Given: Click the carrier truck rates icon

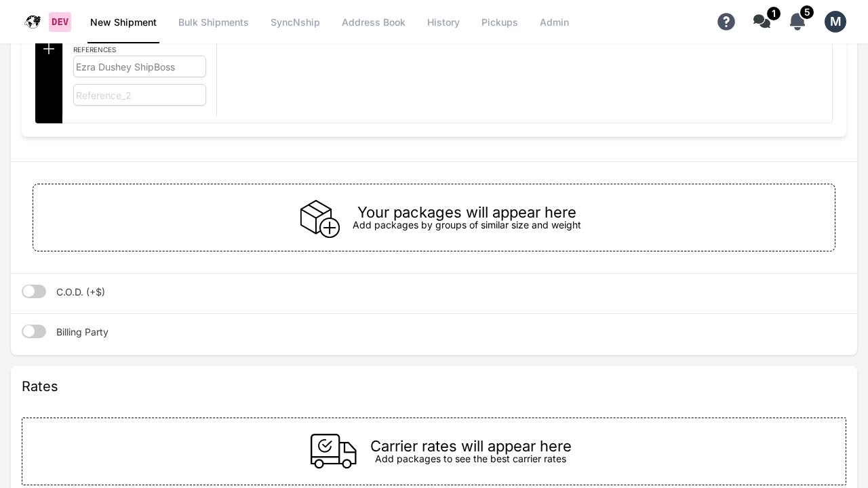Looking at the screenshot, I should click(x=334, y=451).
